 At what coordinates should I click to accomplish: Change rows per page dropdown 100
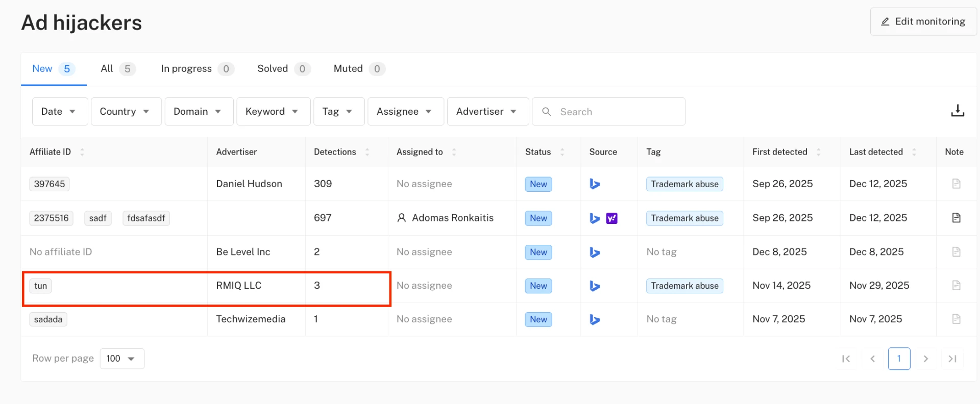coord(122,359)
